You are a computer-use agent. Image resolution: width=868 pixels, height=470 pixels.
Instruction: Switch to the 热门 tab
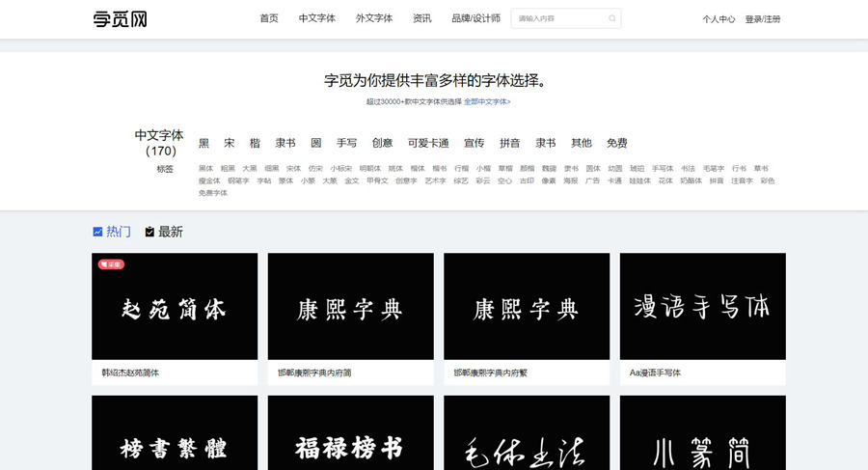pos(113,232)
